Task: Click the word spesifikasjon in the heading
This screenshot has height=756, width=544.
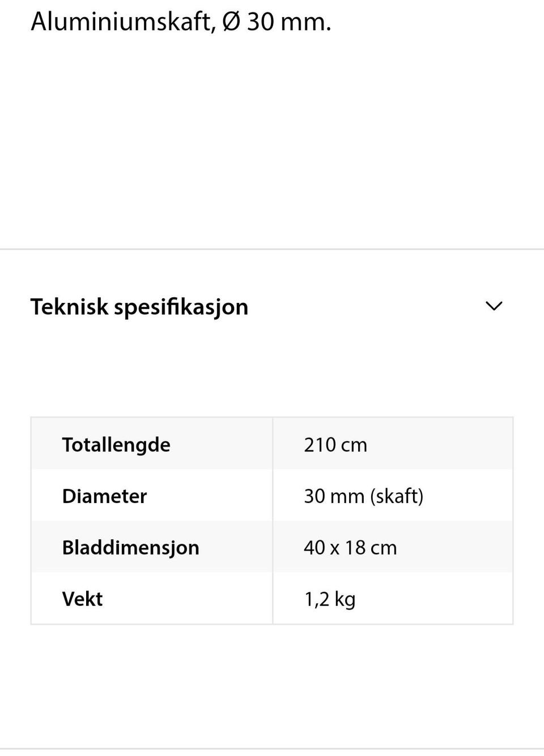Action: pyautogui.click(x=181, y=308)
